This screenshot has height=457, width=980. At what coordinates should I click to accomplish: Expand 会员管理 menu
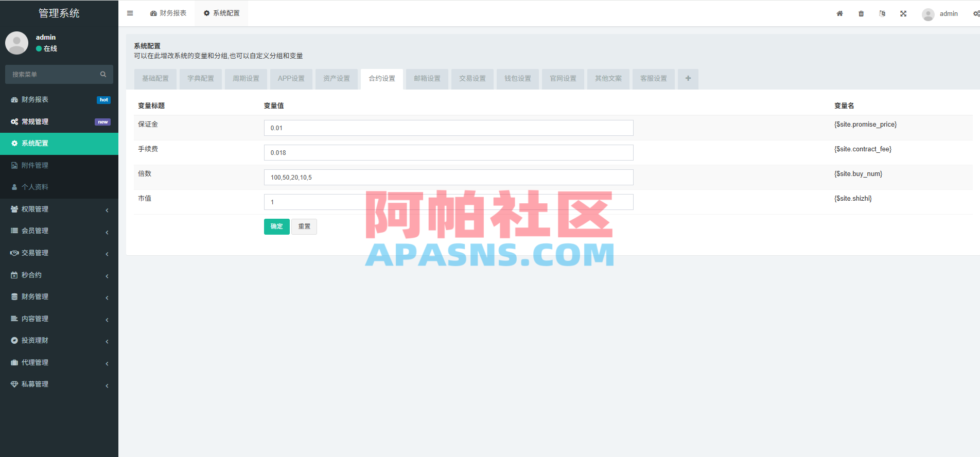[x=59, y=231]
